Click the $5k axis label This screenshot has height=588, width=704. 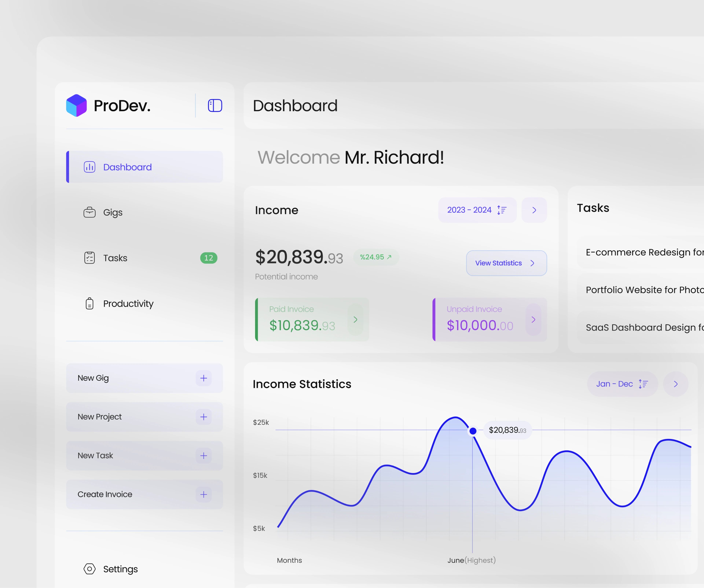(259, 528)
